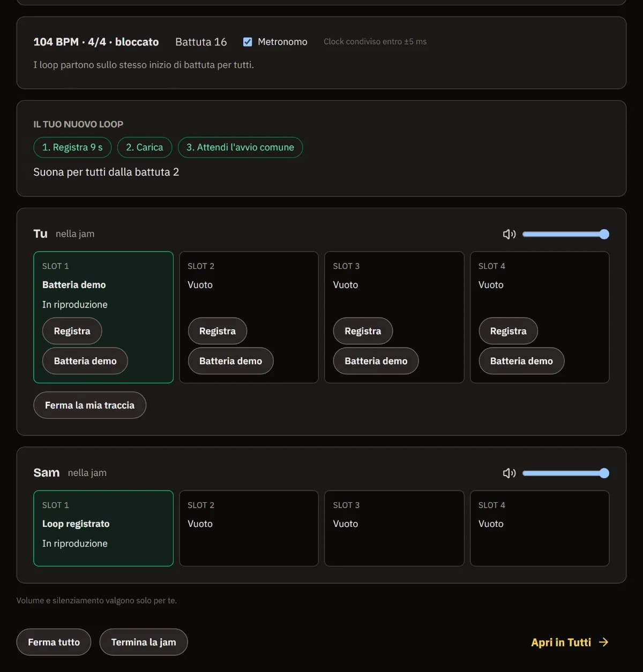Adjust Sam's volume slider
This screenshot has height=672, width=643.
tap(566, 473)
